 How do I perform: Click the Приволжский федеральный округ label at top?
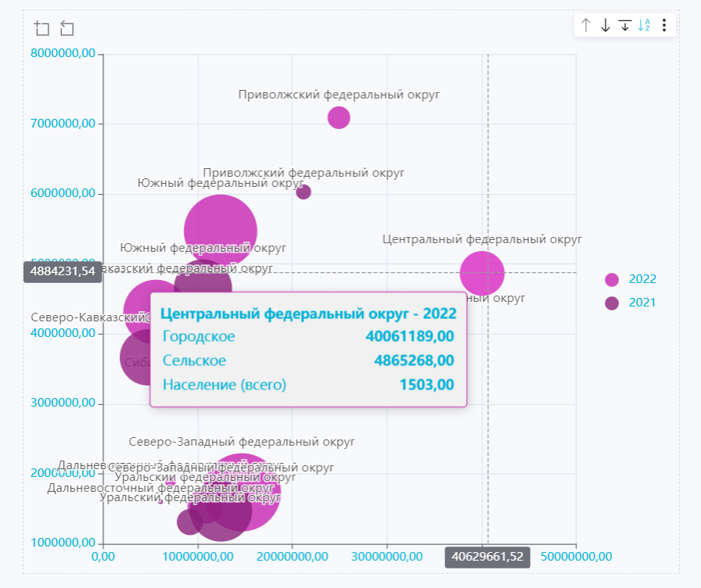click(339, 95)
